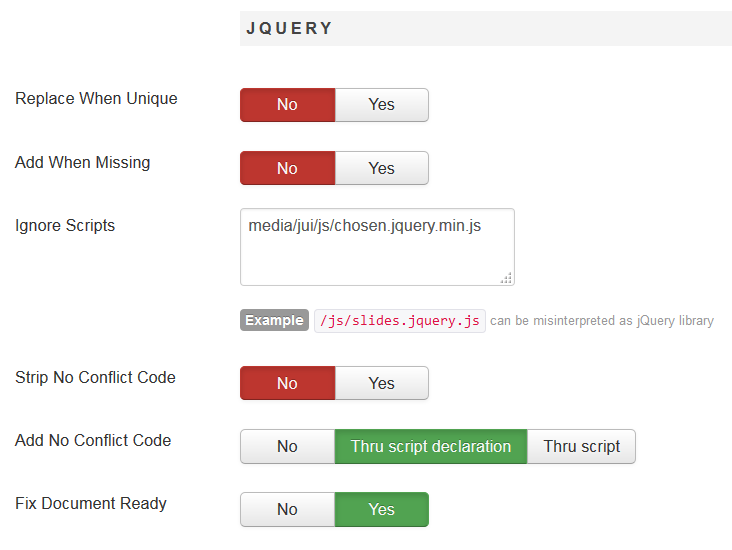The image size is (732, 550).
Task: Enable Add When Missing with Yes
Action: pos(381,168)
